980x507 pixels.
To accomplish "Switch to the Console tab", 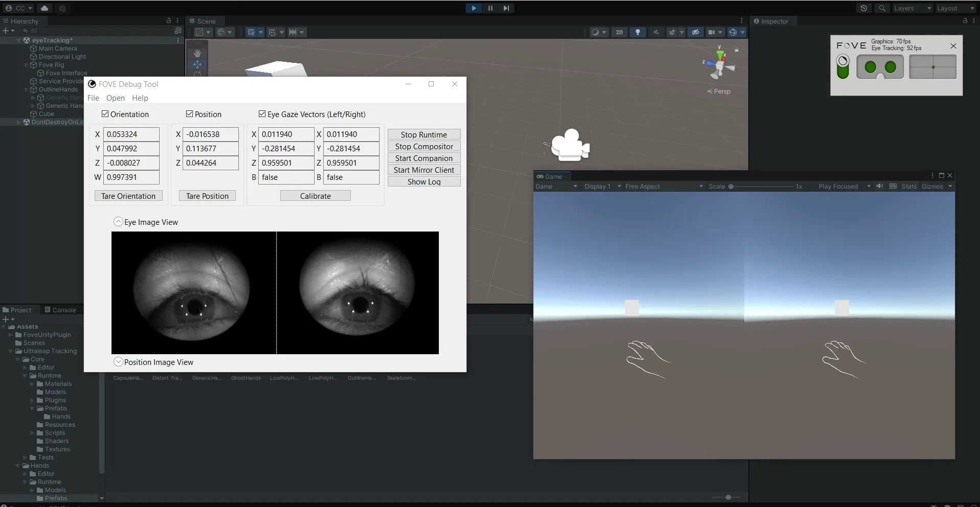I will coord(60,310).
